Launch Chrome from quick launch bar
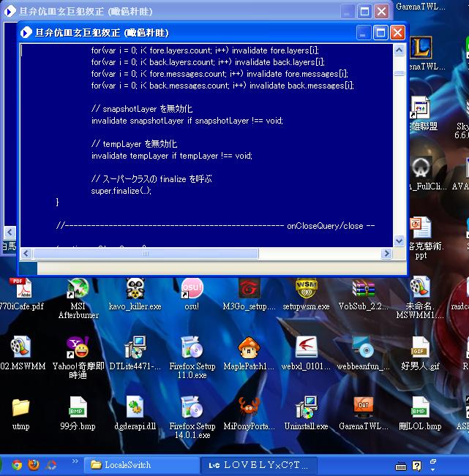The width and height of the screenshot is (469, 476). point(17,465)
